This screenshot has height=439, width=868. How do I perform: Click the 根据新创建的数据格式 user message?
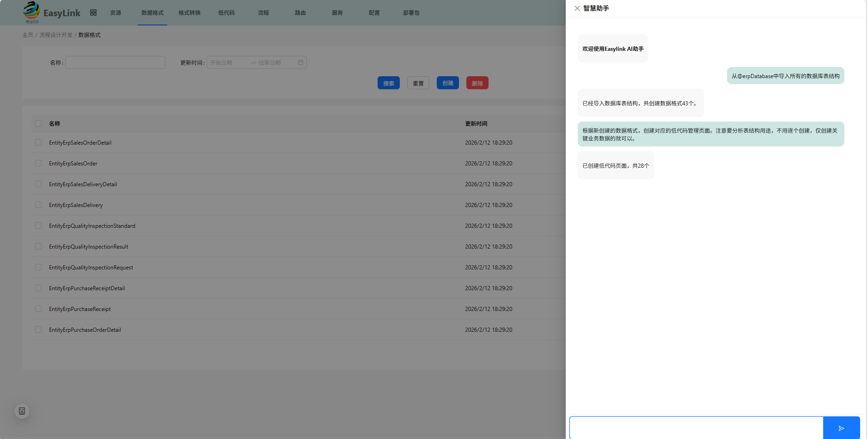(x=711, y=134)
